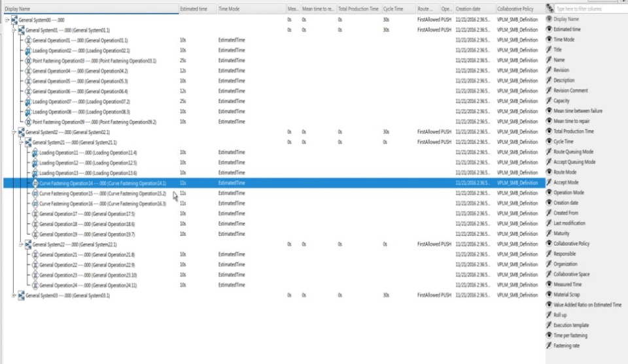Click the General Operation06 hourglass icon
Image resolution: width=628 pixels, height=364 pixels.
(x=28, y=91)
